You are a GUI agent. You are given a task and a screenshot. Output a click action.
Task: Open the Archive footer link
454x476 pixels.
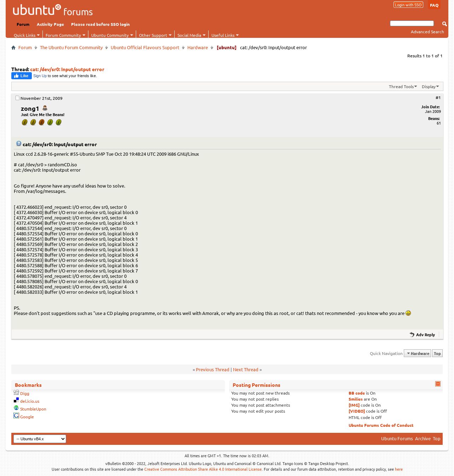click(423, 438)
